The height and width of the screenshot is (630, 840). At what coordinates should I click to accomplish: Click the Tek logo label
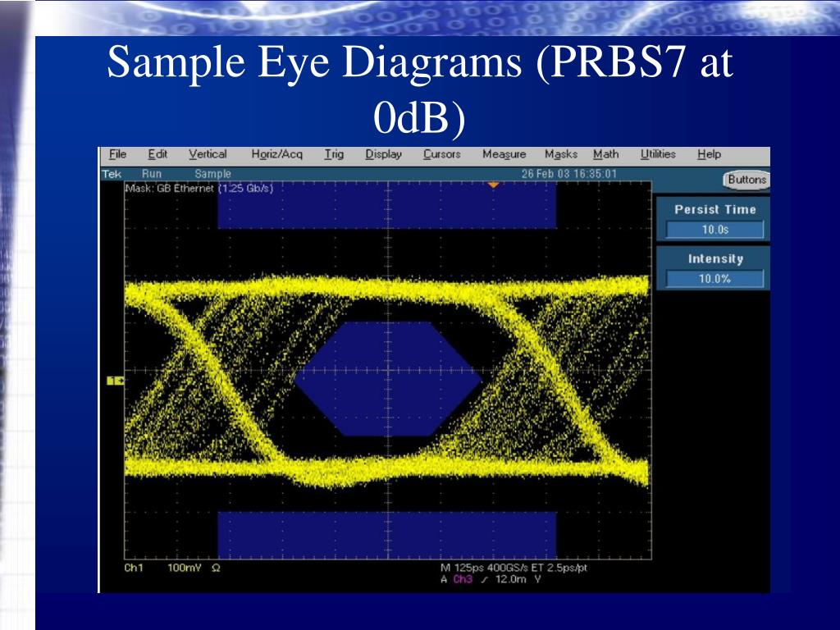pyautogui.click(x=112, y=174)
